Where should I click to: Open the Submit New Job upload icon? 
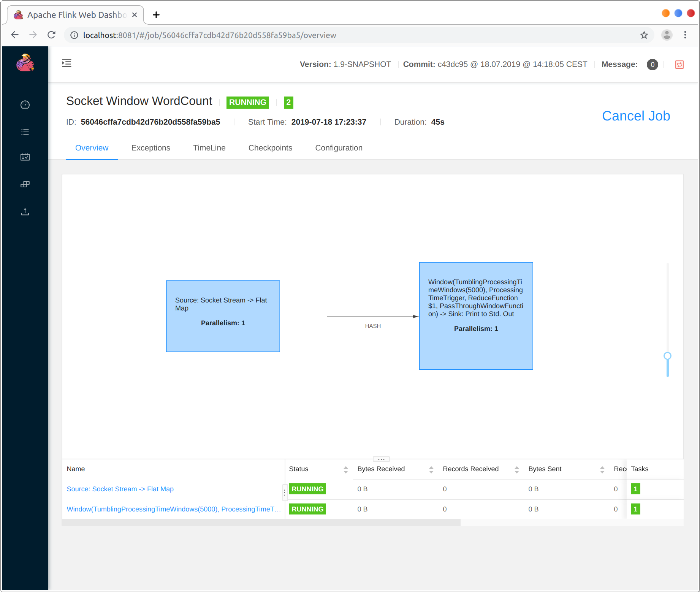(x=25, y=212)
